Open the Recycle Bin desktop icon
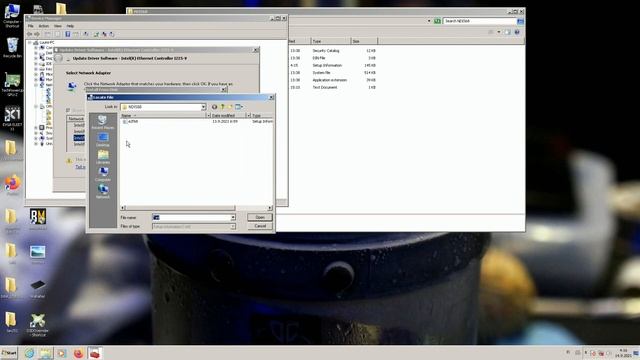The height and width of the screenshot is (360, 640). (x=12, y=48)
